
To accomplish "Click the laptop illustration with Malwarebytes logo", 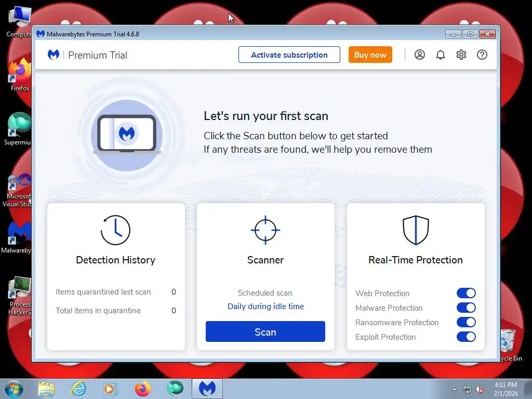I will pyautogui.click(x=127, y=136).
